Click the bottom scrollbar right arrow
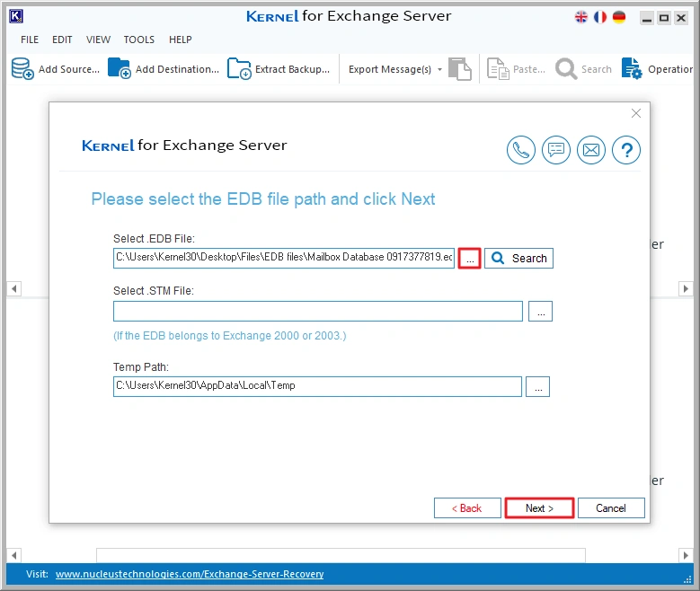Screen dimensions: 700x591 click(x=686, y=555)
